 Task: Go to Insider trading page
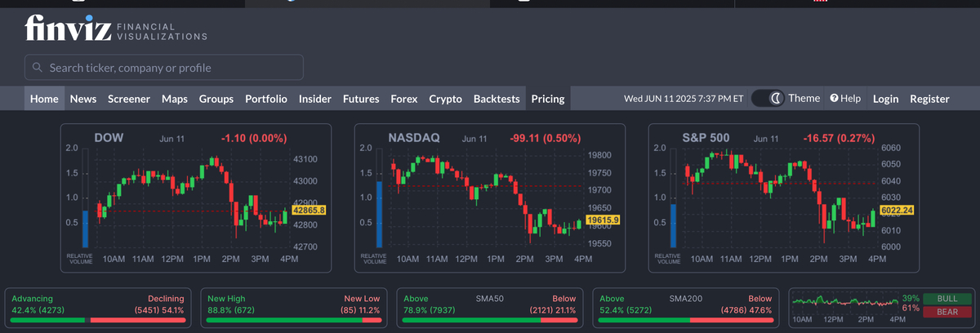[315, 99]
